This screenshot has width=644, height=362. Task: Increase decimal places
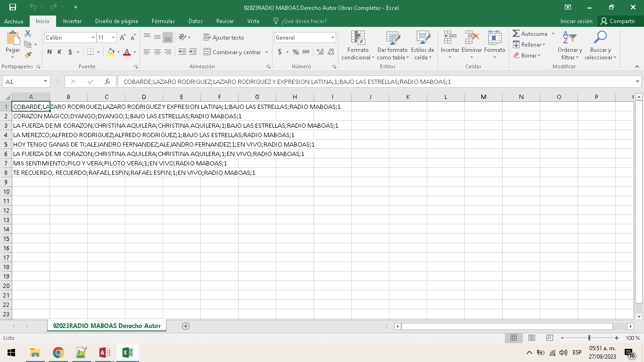pos(320,52)
